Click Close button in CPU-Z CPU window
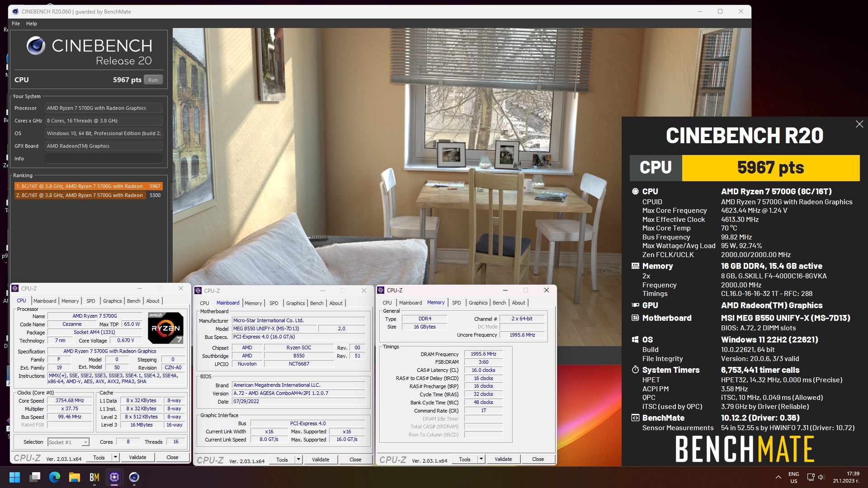The width and height of the screenshot is (868, 488). [172, 457]
